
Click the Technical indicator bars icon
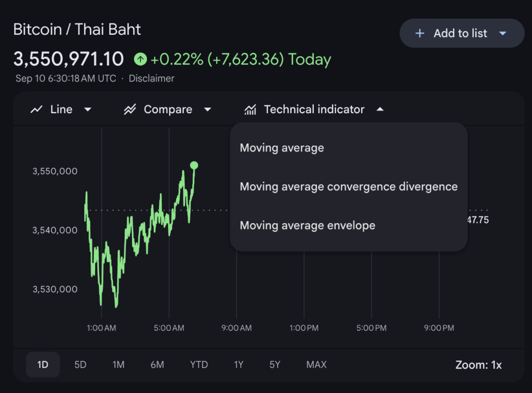250,110
